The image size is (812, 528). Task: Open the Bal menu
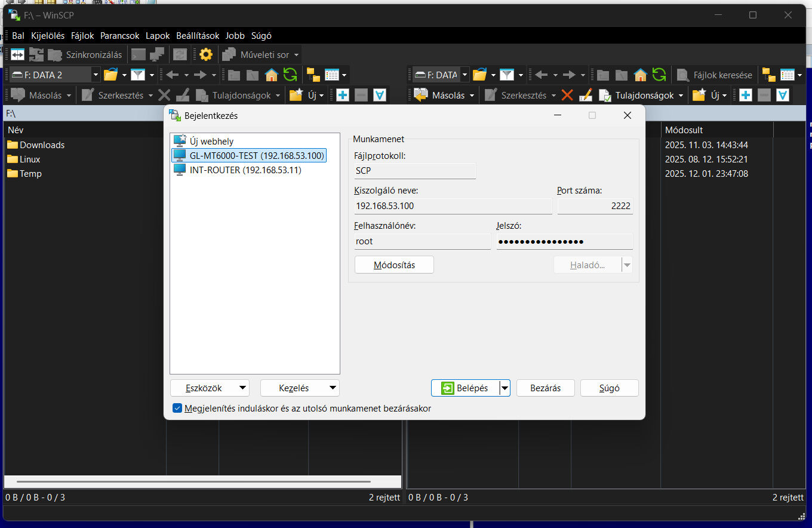point(18,36)
